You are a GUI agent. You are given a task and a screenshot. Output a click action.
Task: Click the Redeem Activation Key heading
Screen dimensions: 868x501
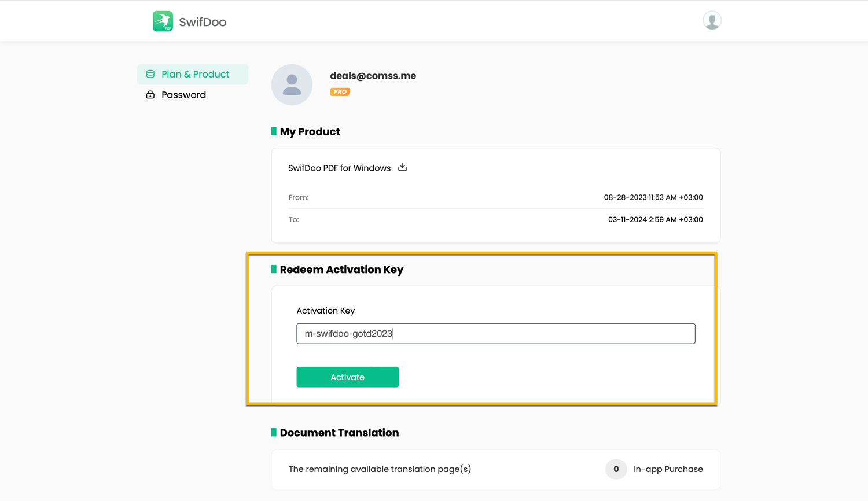point(341,270)
